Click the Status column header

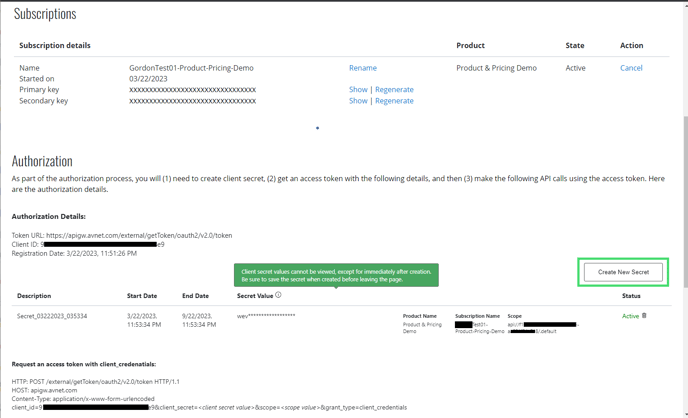[x=631, y=296]
